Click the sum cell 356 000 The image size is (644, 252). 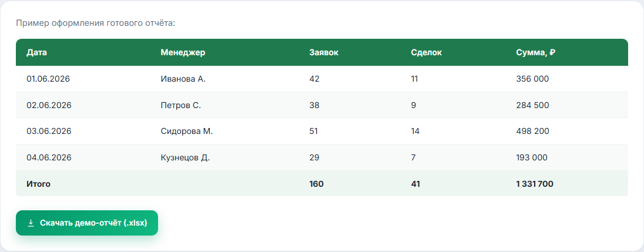point(532,79)
